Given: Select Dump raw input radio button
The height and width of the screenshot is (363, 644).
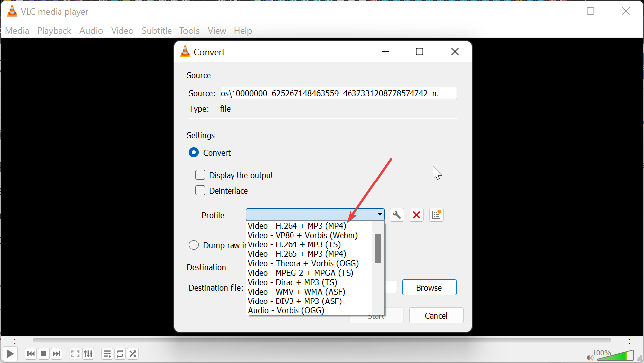Looking at the screenshot, I should [x=194, y=245].
